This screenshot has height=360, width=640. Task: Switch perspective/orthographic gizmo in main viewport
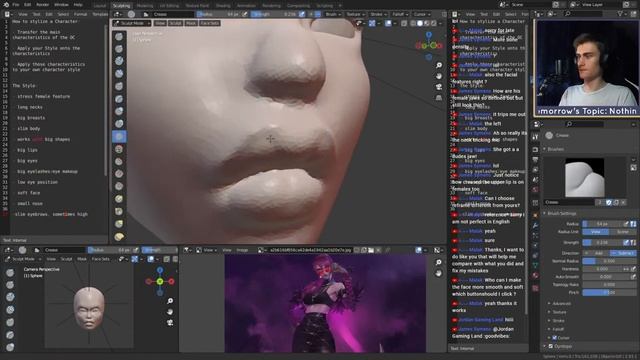[x=439, y=98]
